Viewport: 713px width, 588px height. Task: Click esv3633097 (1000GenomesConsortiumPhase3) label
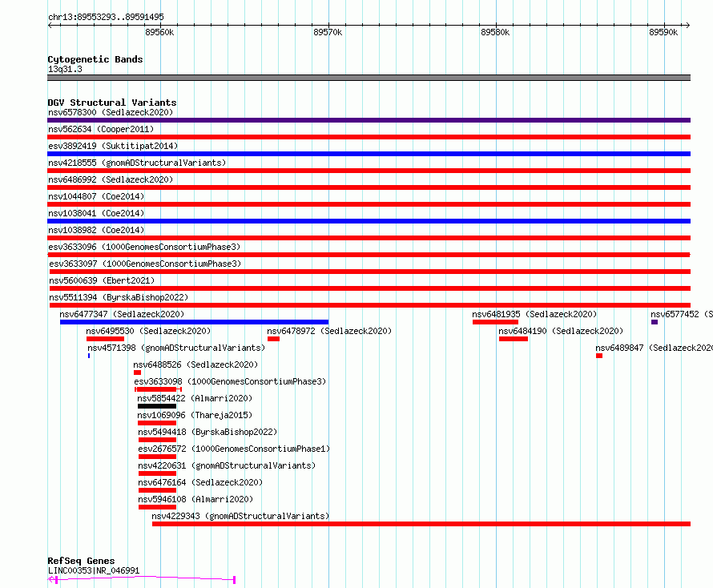click(145, 264)
